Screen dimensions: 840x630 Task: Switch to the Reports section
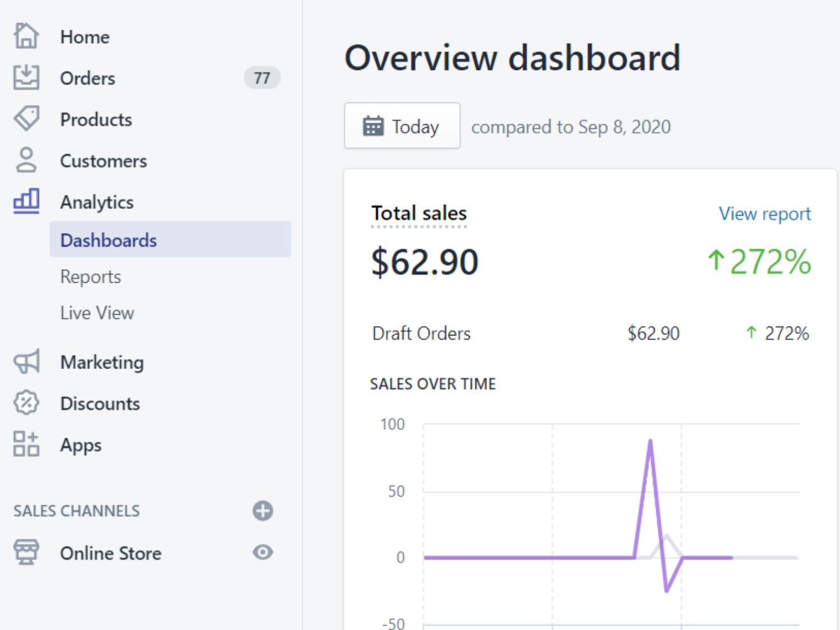click(x=90, y=276)
